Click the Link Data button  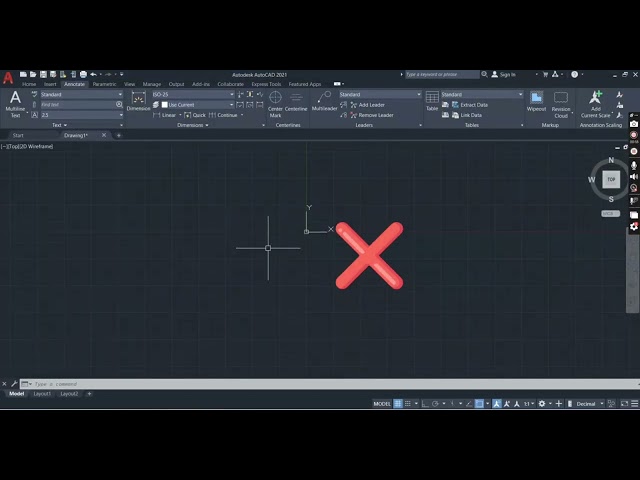pyautogui.click(x=467, y=115)
